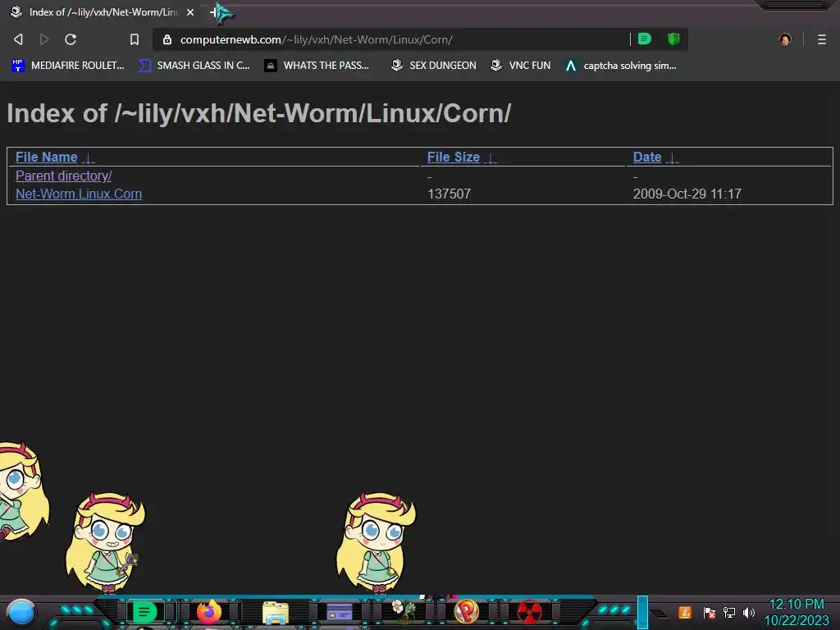Download the Net-Worm.Linux.Corn file
Screen dimensions: 840x630
pos(79,194)
